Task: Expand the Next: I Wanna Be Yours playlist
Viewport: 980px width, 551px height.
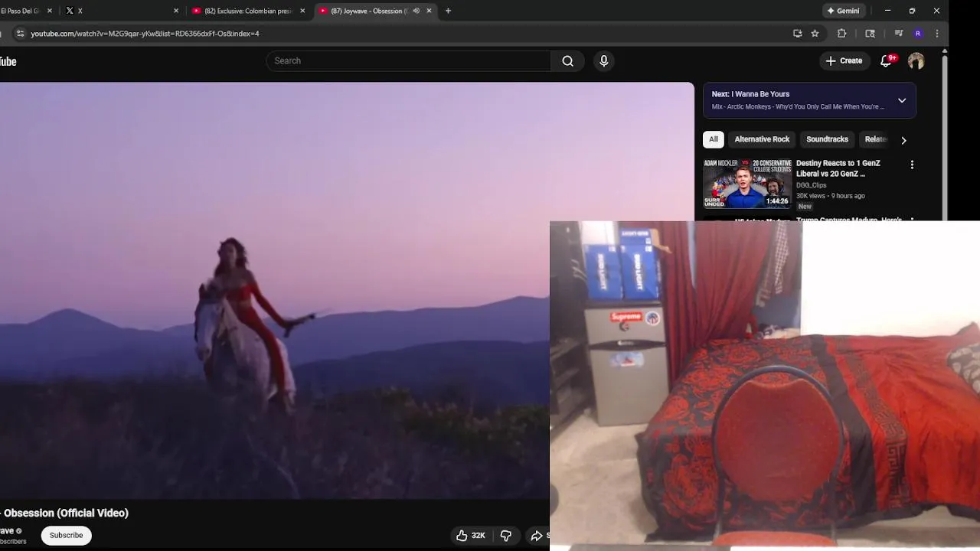Action: [902, 100]
